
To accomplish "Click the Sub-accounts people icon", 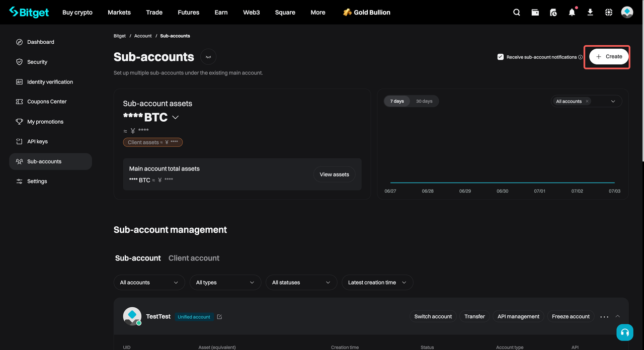I will (x=20, y=161).
